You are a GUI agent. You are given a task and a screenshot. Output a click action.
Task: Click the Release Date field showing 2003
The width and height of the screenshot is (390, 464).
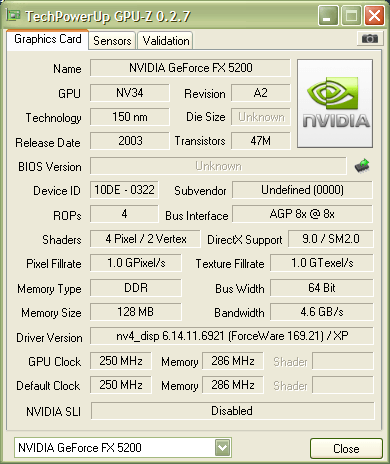(130, 141)
